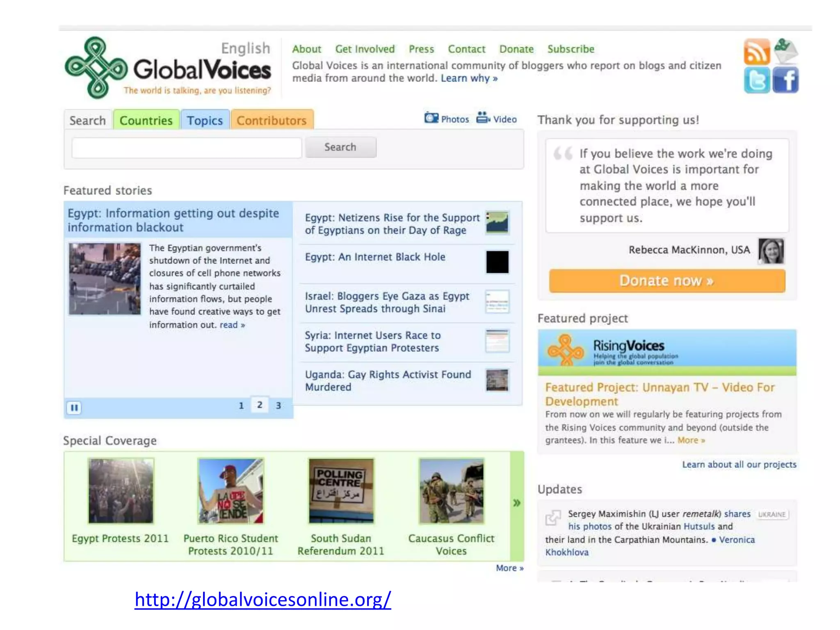The height and width of the screenshot is (630, 840).
Task: Open Egypt Netizens Rise story headline
Action: [x=392, y=224]
